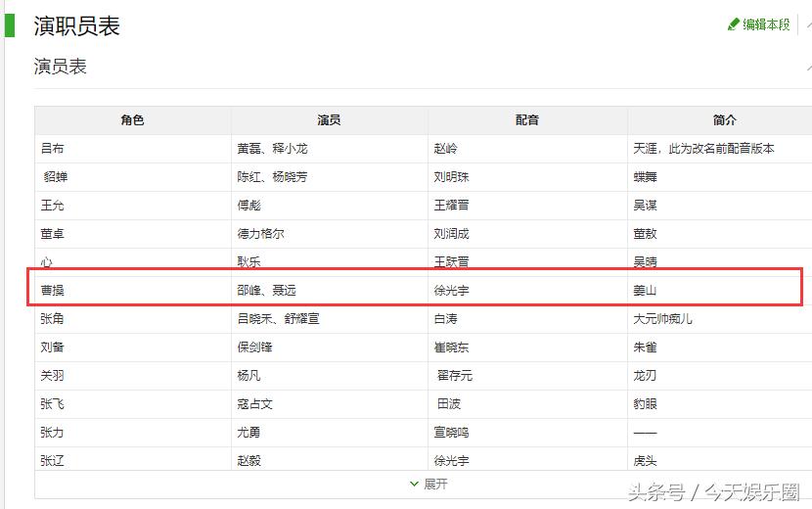
Task: Select the 德力格尔 actor cell
Action: (330, 234)
